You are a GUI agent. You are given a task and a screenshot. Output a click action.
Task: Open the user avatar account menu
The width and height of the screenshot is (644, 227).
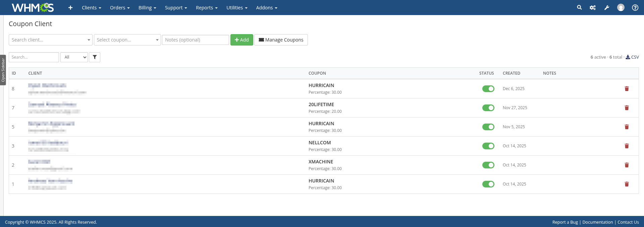click(x=621, y=7)
